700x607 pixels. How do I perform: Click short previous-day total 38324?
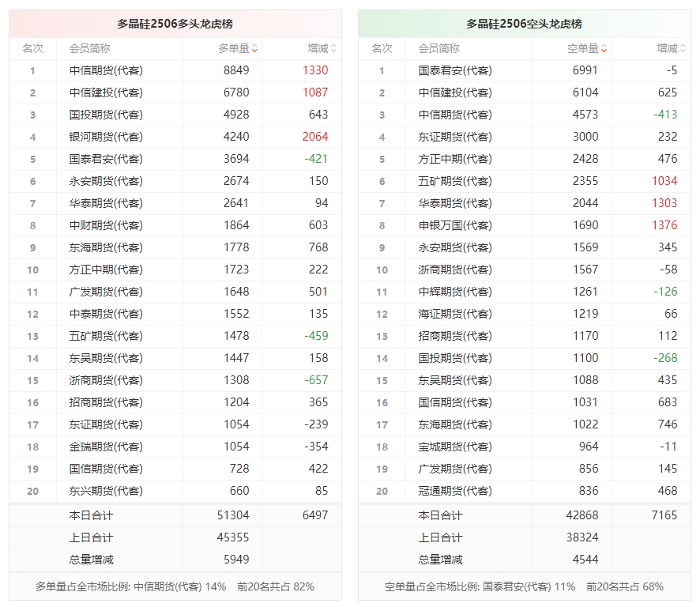click(x=582, y=537)
